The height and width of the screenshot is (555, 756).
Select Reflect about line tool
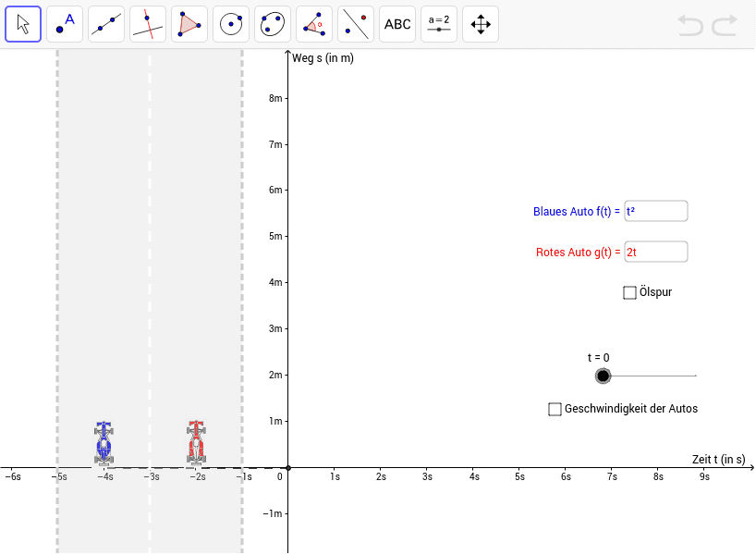pos(356,24)
